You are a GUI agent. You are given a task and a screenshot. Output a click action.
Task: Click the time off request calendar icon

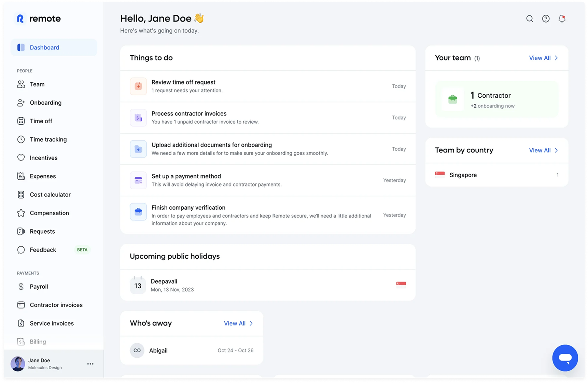138,86
